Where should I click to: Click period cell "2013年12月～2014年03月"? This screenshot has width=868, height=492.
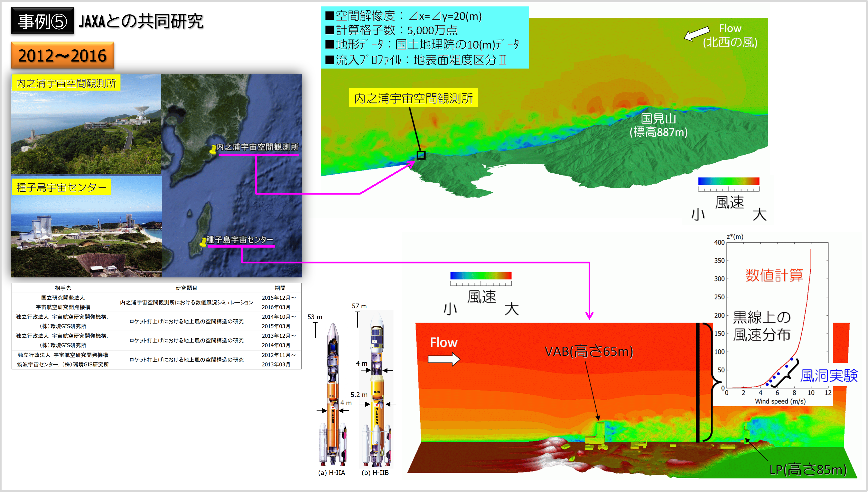(x=280, y=341)
